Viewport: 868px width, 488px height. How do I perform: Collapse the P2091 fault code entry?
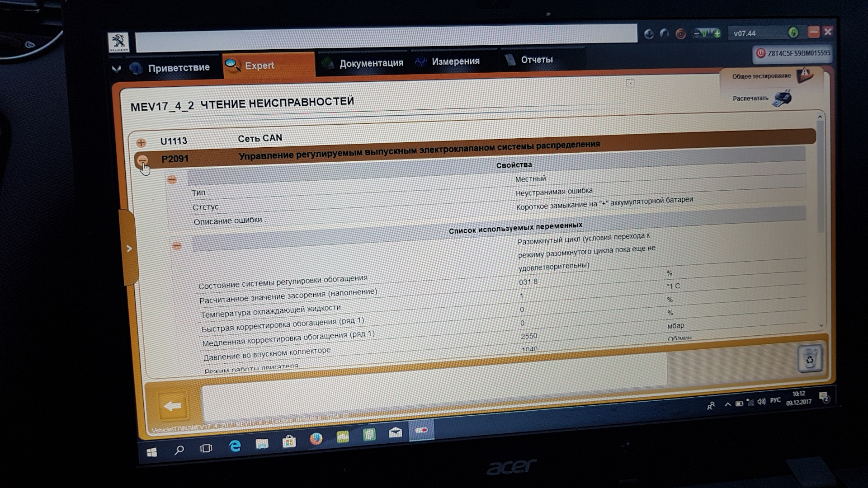click(x=142, y=160)
